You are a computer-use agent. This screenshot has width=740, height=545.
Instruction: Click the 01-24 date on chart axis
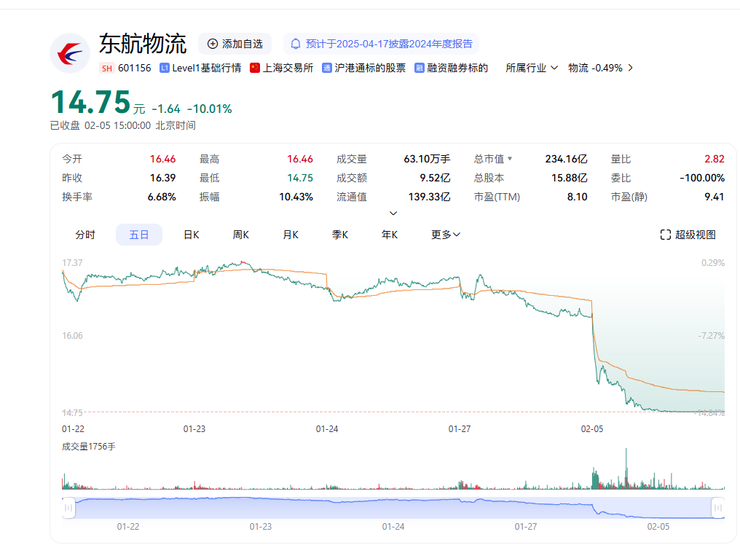point(327,429)
